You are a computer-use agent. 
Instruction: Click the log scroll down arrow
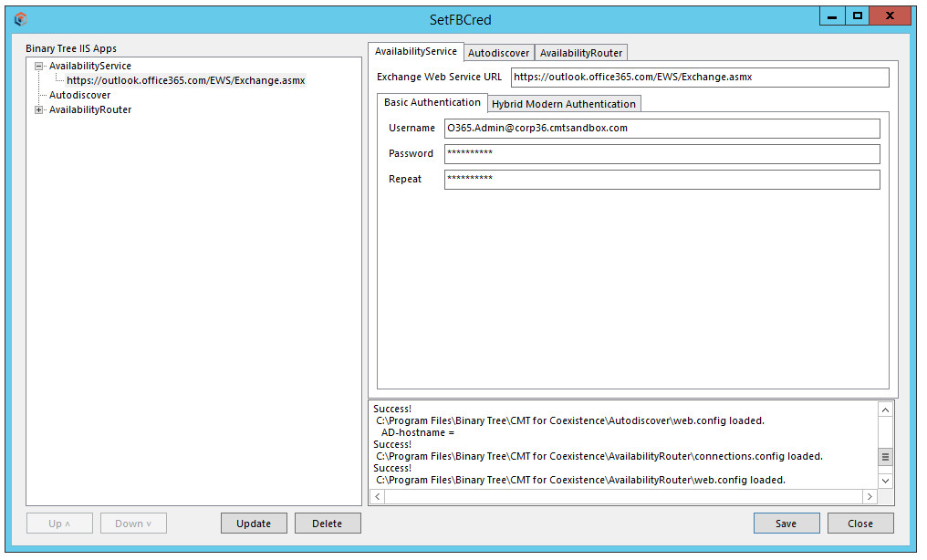coord(885,481)
